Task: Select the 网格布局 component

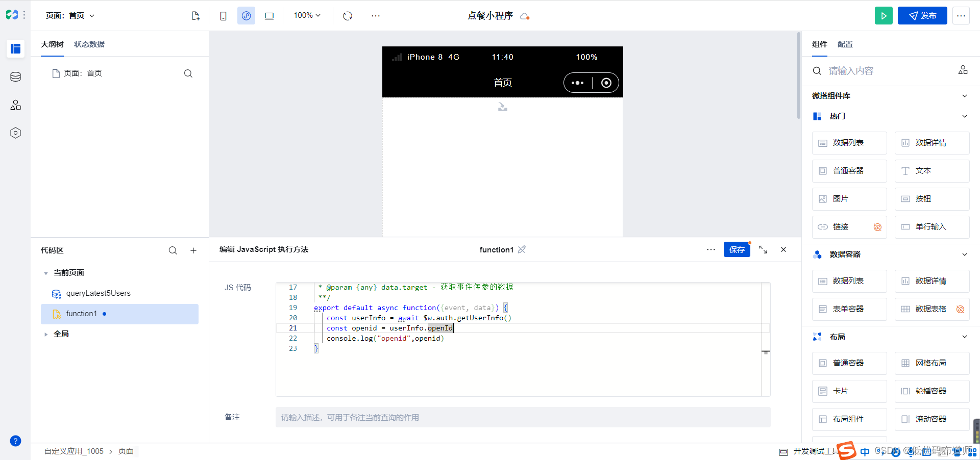Action: [932, 363]
